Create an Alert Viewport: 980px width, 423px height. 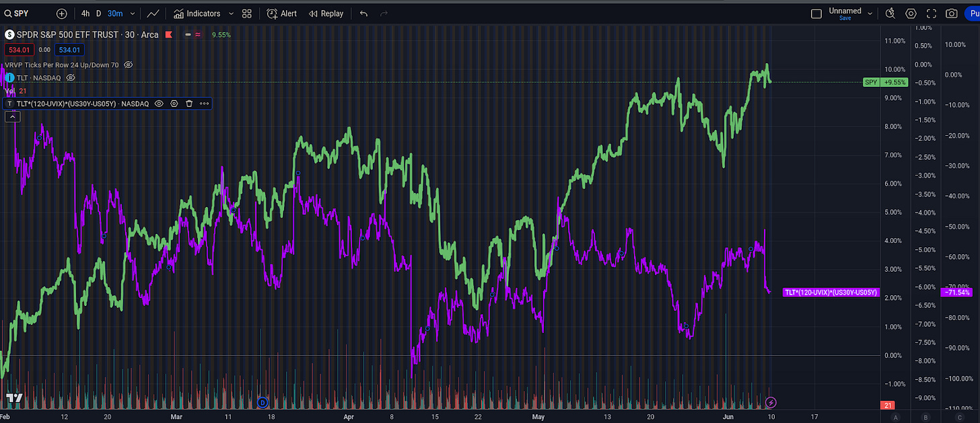(282, 13)
